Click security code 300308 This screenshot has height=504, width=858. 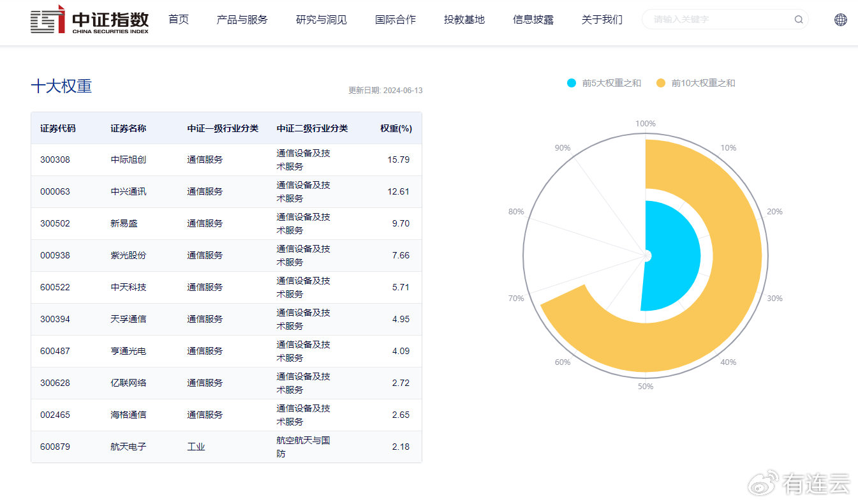click(55, 159)
